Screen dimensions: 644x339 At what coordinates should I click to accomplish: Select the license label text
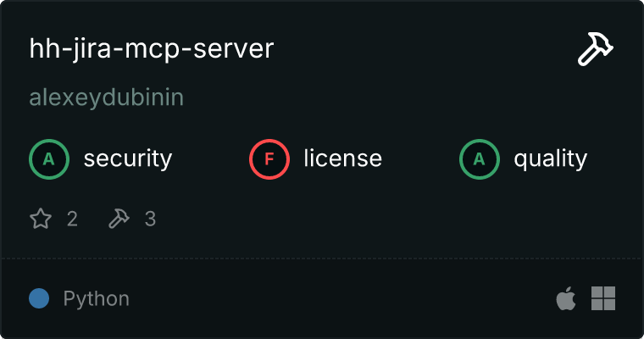pyautogui.click(x=342, y=158)
